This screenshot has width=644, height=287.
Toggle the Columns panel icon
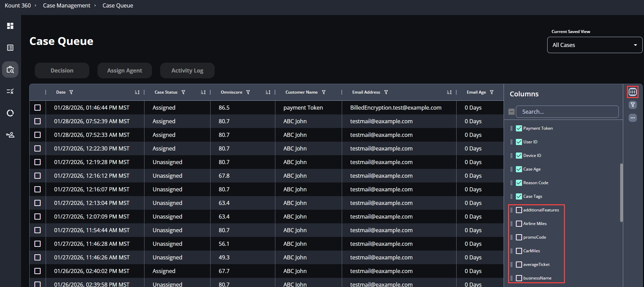(633, 92)
